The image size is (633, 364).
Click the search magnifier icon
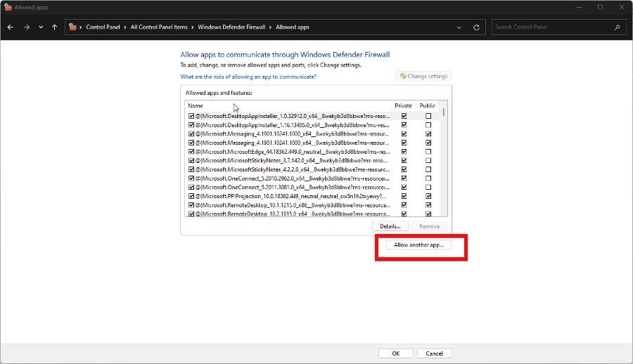click(x=617, y=27)
